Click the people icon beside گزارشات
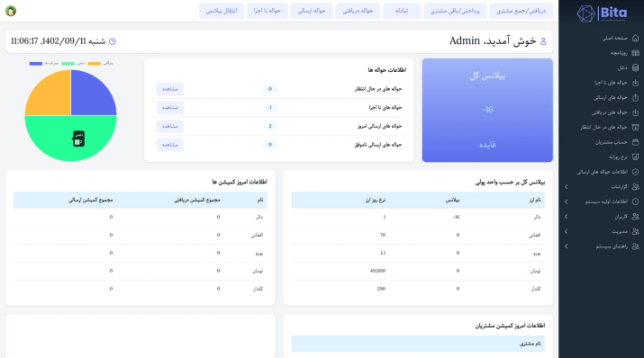 point(635,186)
